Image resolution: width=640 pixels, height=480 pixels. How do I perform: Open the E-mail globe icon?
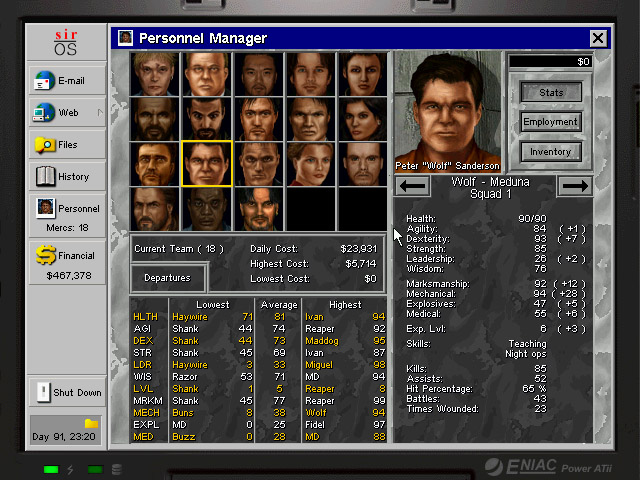[44, 80]
